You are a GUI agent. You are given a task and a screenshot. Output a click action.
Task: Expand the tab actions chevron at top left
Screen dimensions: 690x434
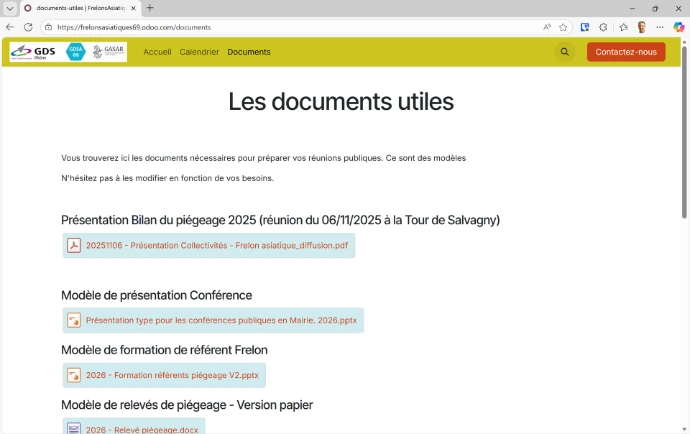[10, 8]
